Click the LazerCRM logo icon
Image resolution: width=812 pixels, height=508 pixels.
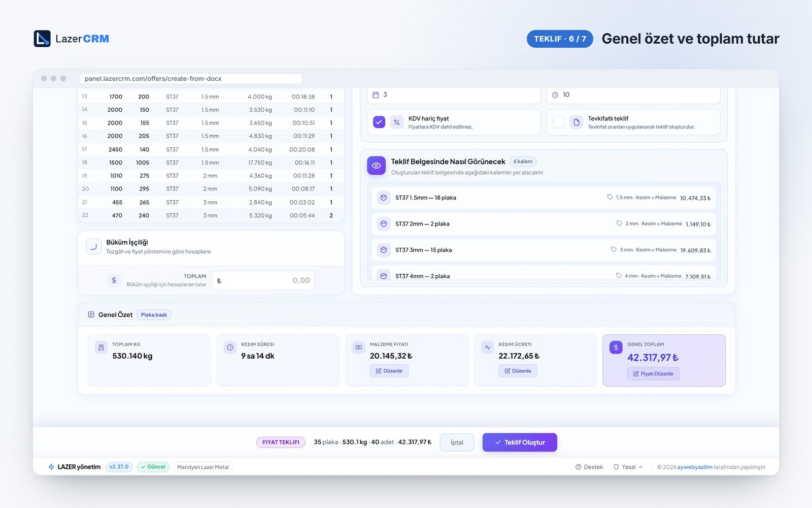coord(42,39)
